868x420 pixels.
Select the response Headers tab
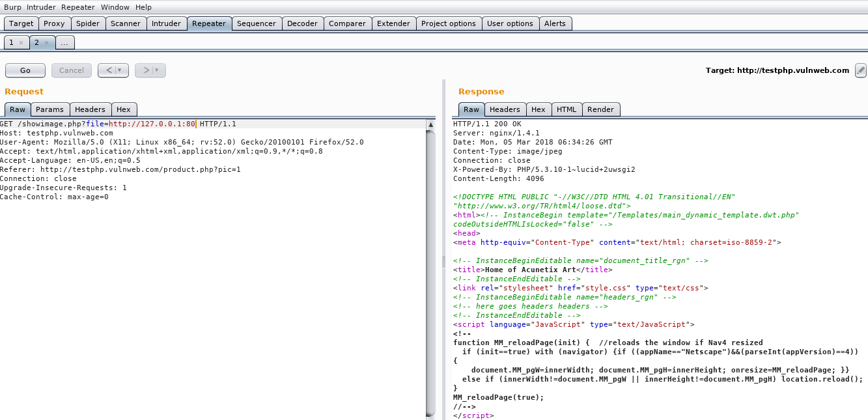[x=505, y=109]
